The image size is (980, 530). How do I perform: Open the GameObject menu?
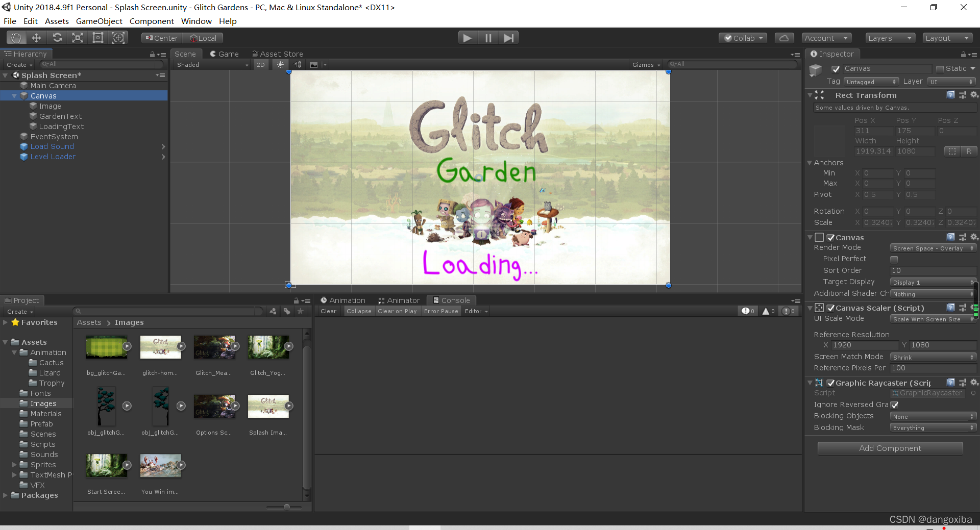99,21
